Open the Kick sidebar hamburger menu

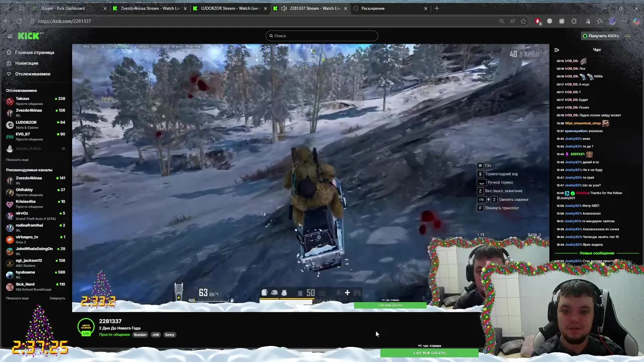point(10,36)
